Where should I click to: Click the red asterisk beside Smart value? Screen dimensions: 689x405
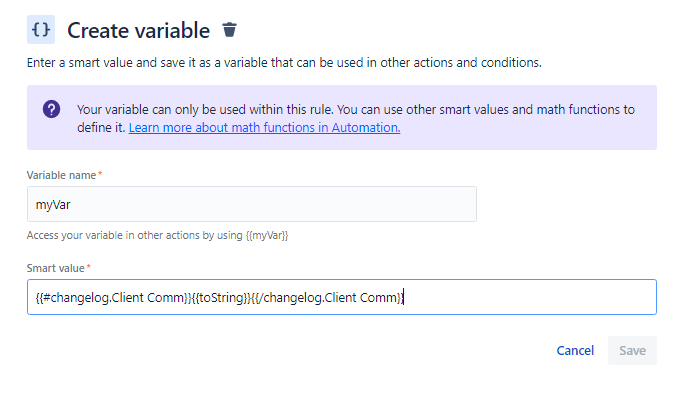point(89,267)
